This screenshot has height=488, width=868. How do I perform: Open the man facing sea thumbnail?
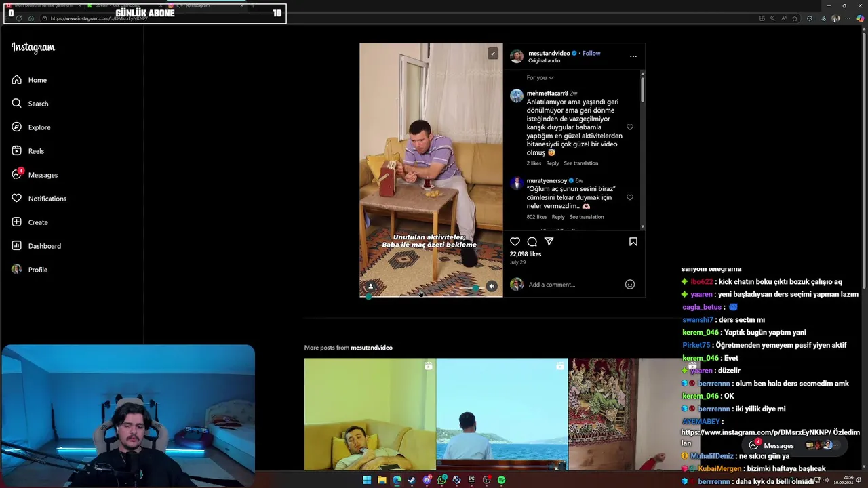(502, 414)
